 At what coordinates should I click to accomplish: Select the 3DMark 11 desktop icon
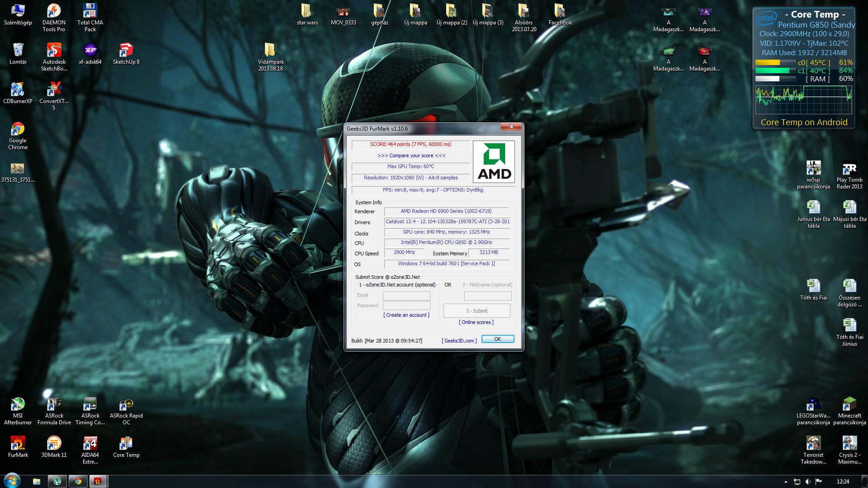pos(54,444)
